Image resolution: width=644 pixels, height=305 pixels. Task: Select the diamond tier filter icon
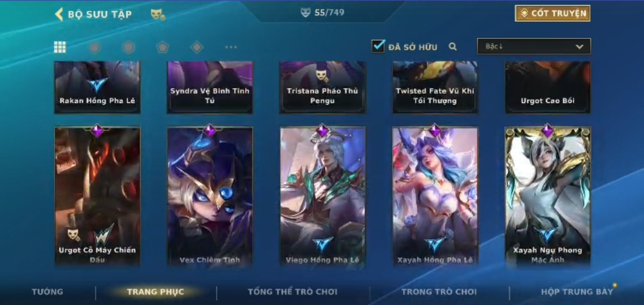pos(197,47)
